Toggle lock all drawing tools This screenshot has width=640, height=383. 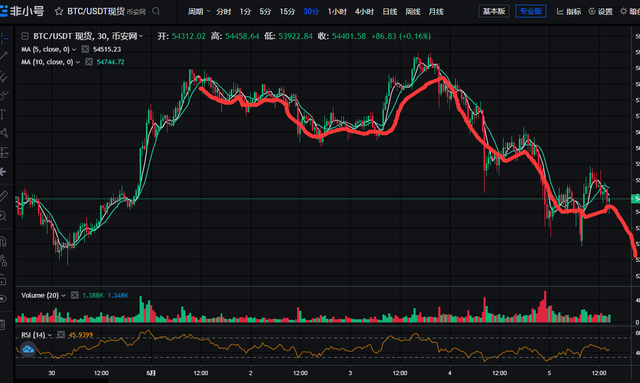pos(3,280)
